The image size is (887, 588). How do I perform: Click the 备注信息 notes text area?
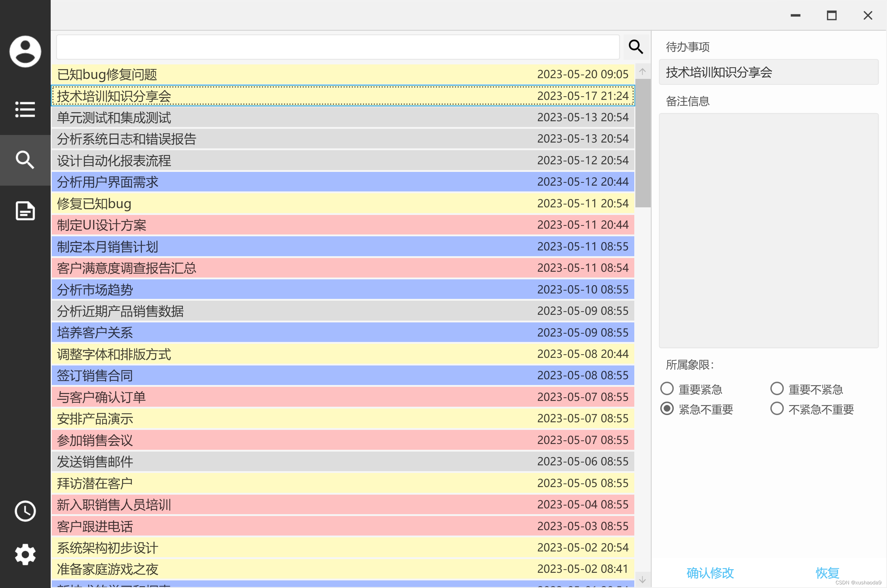769,230
